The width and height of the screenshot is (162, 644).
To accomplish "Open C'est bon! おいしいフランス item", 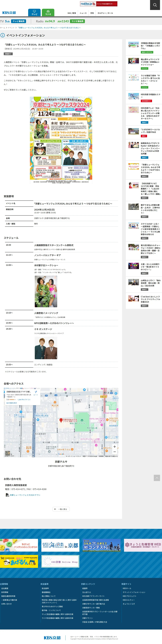I will point(144,301).
